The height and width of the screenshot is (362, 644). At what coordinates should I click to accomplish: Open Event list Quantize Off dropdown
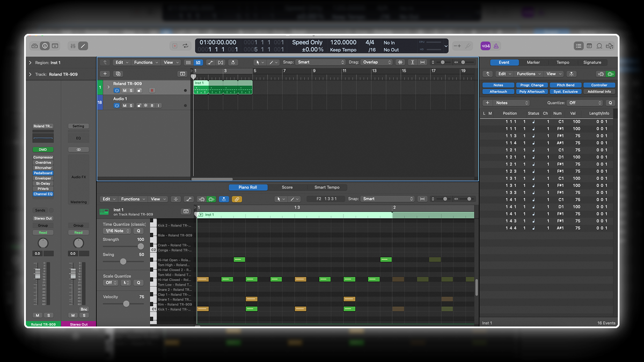584,103
